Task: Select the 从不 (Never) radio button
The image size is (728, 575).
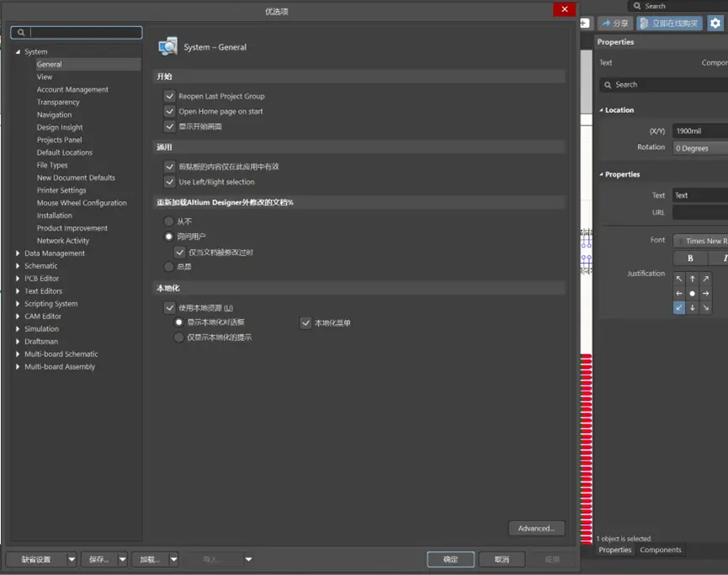Action: point(169,221)
